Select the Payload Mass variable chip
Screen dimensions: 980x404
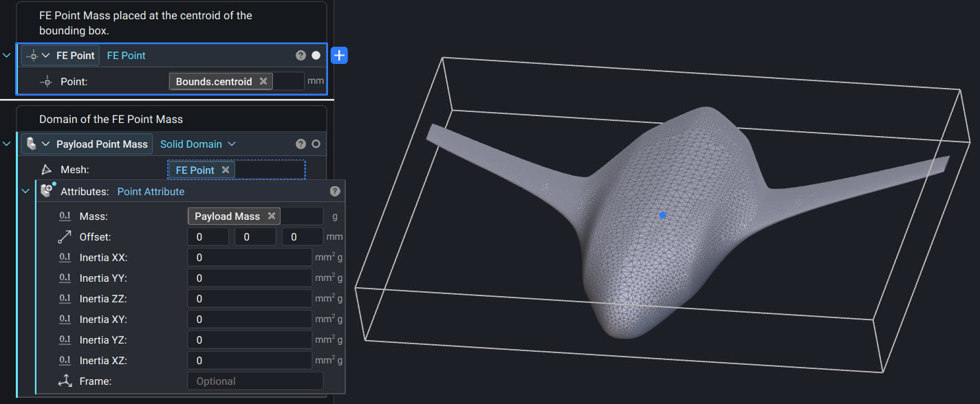tap(227, 216)
